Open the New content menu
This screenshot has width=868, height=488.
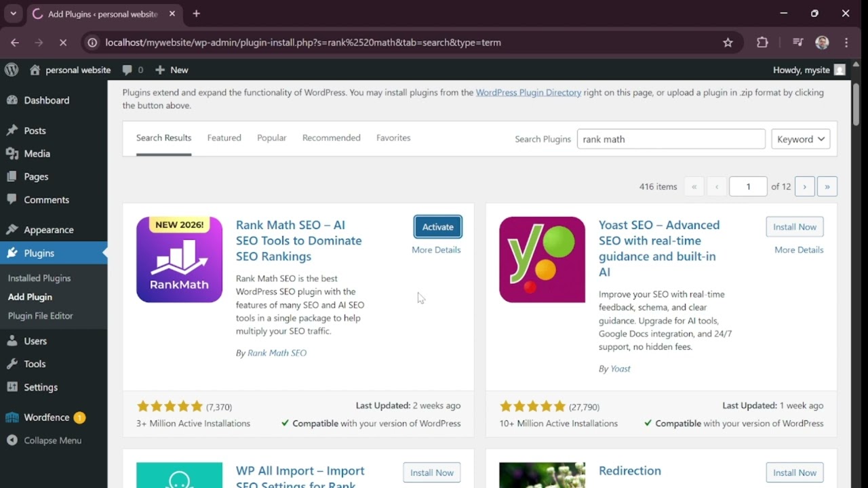tap(172, 70)
